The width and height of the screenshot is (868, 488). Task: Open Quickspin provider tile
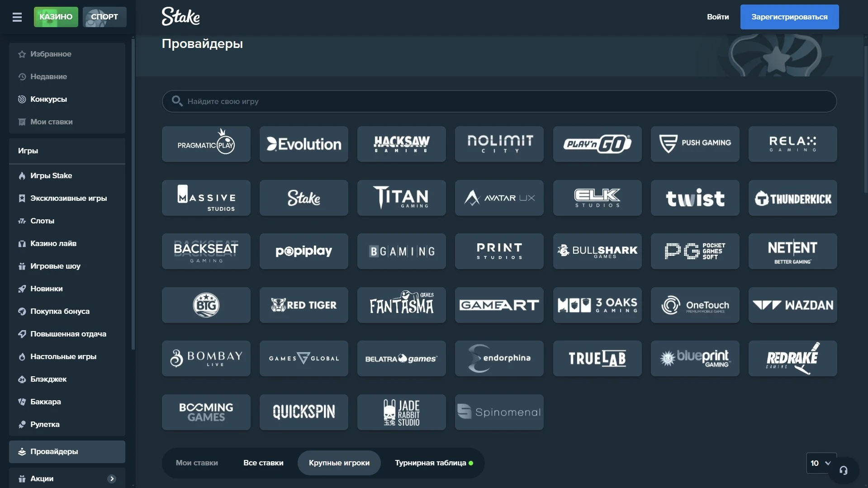[304, 412]
